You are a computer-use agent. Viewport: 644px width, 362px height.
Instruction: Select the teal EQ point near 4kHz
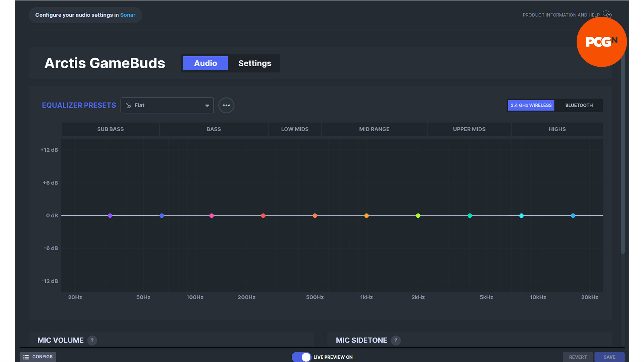point(470,216)
